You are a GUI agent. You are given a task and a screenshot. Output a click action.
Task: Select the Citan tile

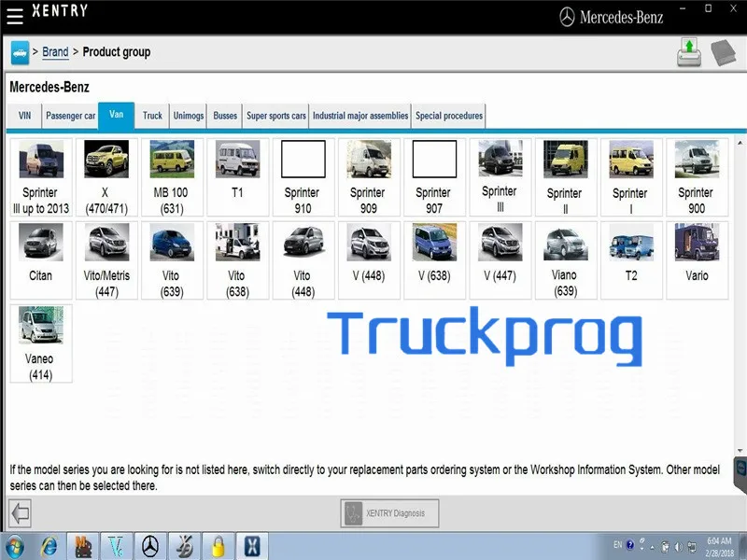coord(41,260)
